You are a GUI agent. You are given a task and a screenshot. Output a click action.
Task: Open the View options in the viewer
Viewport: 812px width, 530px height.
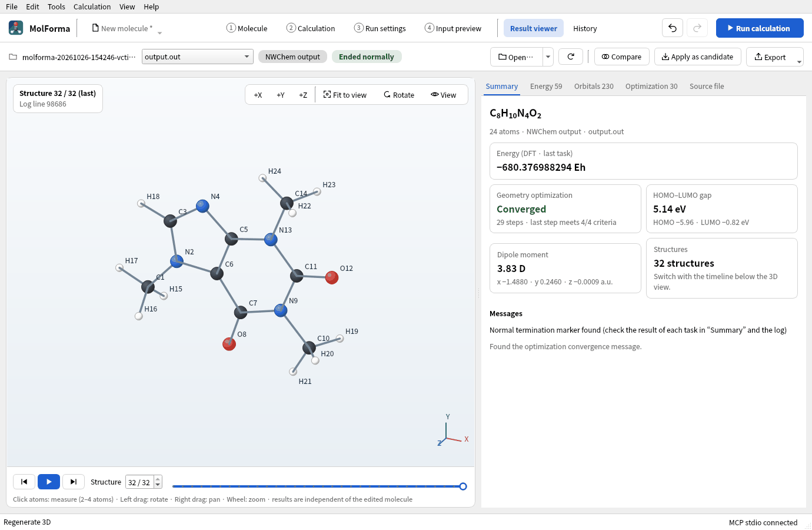[x=444, y=95]
